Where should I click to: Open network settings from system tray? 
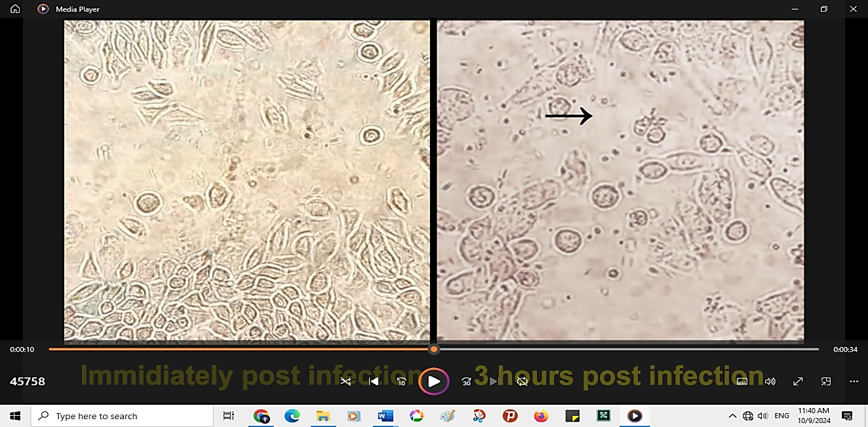pos(748,416)
